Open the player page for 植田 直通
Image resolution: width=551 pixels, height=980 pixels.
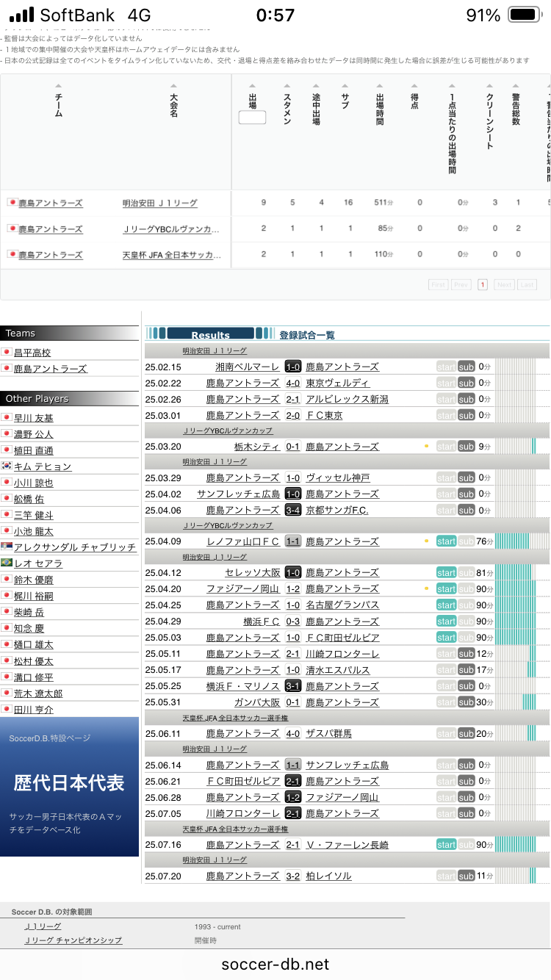tap(34, 450)
